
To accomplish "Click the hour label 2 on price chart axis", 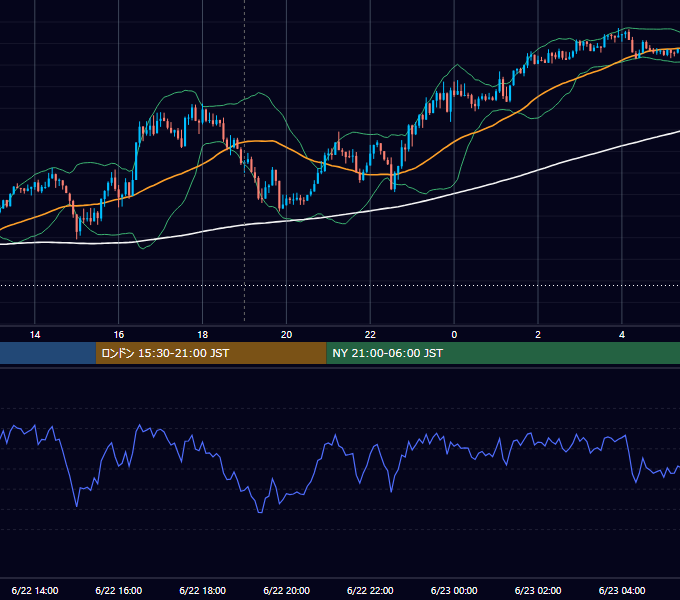I will tap(538, 335).
